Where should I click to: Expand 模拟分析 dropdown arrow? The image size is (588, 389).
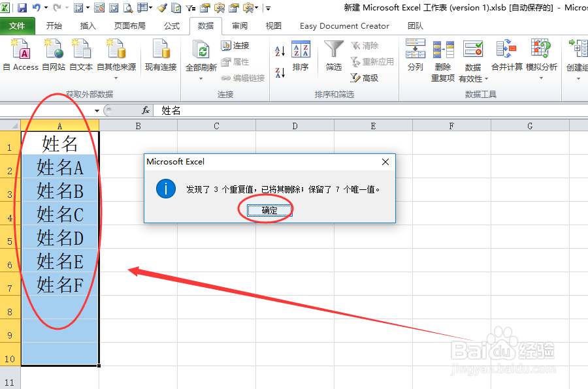pyautogui.click(x=541, y=78)
